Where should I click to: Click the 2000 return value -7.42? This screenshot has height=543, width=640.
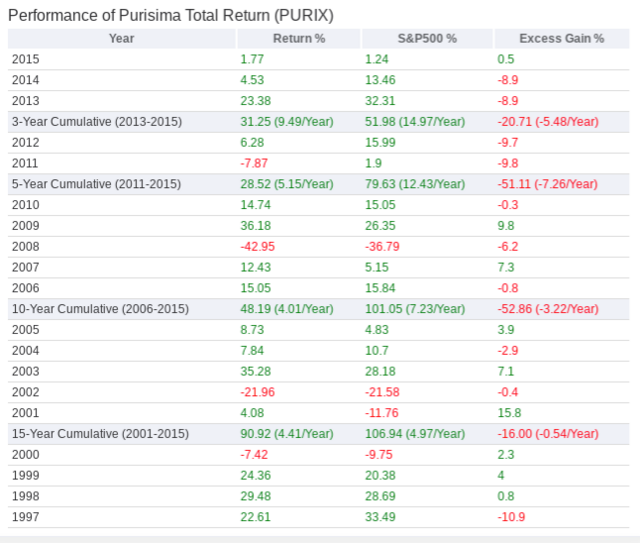click(253, 455)
